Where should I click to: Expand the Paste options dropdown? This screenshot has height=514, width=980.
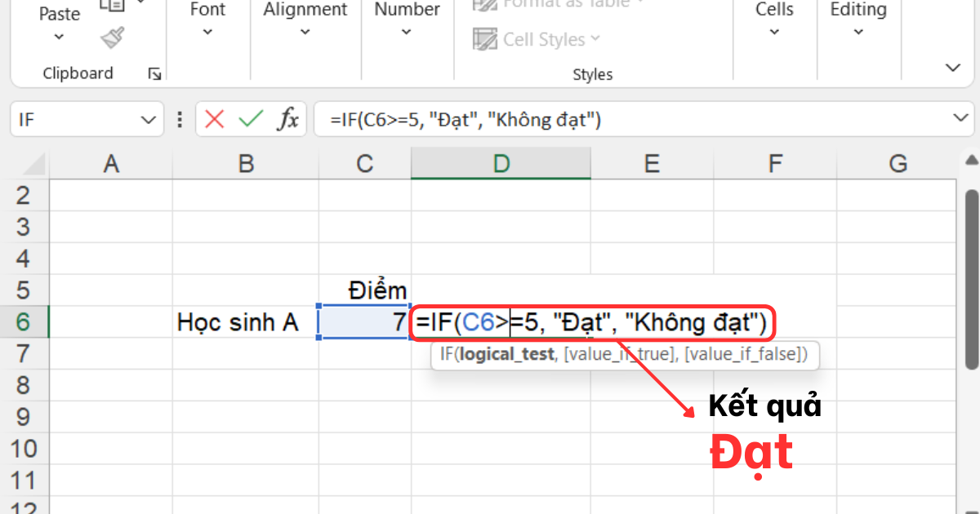tap(59, 37)
